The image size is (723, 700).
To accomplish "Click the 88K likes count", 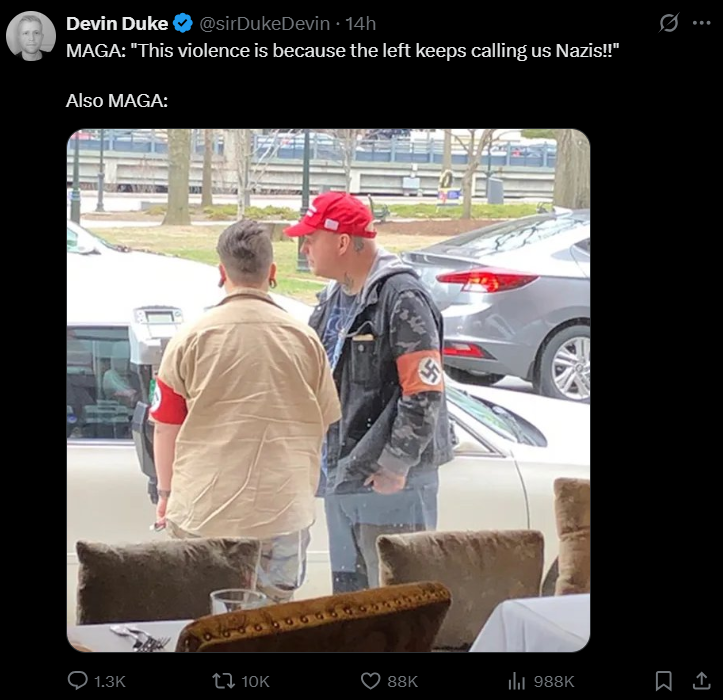I will pyautogui.click(x=403, y=682).
